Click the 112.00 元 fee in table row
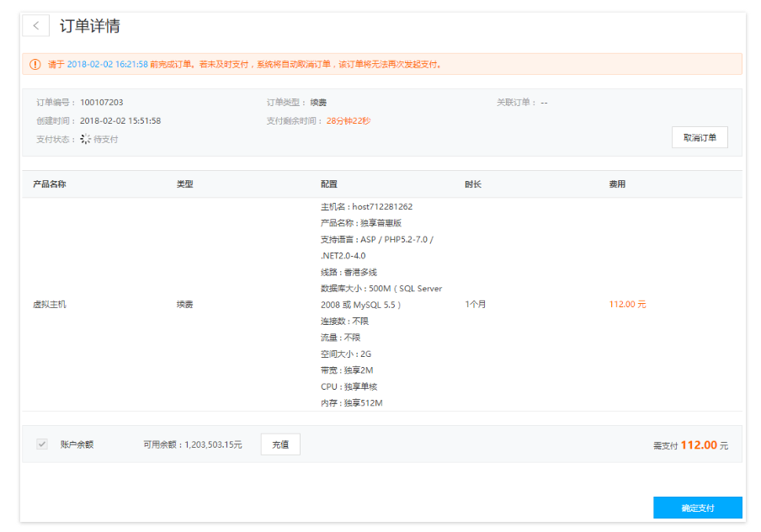Viewport: 761px width, 532px height. coord(627,304)
